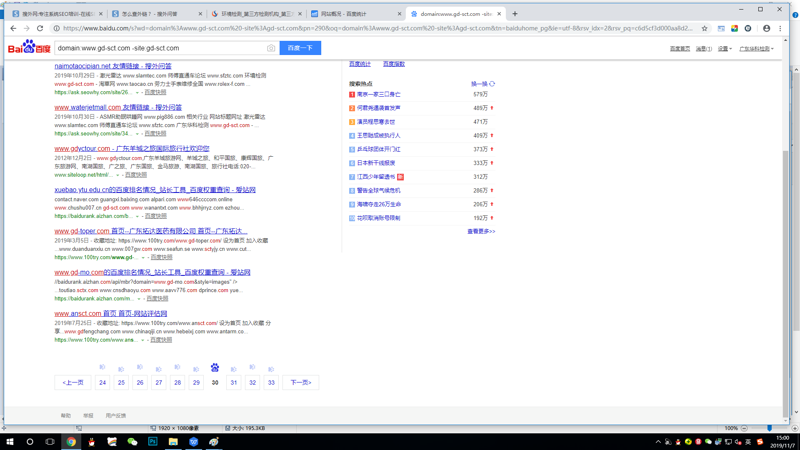The width and height of the screenshot is (800, 450).
Task: Go back to previous page
Action: click(x=13, y=29)
